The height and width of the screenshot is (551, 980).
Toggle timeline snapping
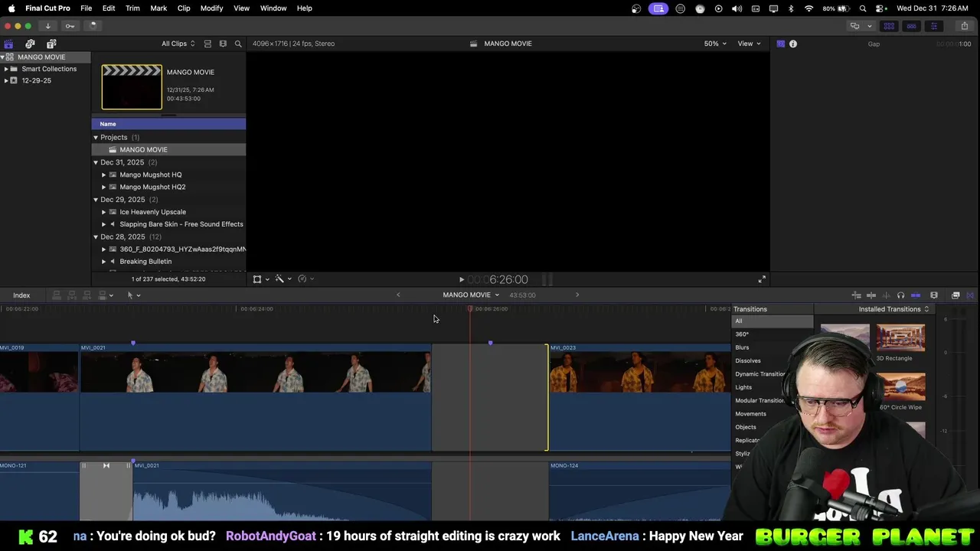pyautogui.click(x=916, y=295)
